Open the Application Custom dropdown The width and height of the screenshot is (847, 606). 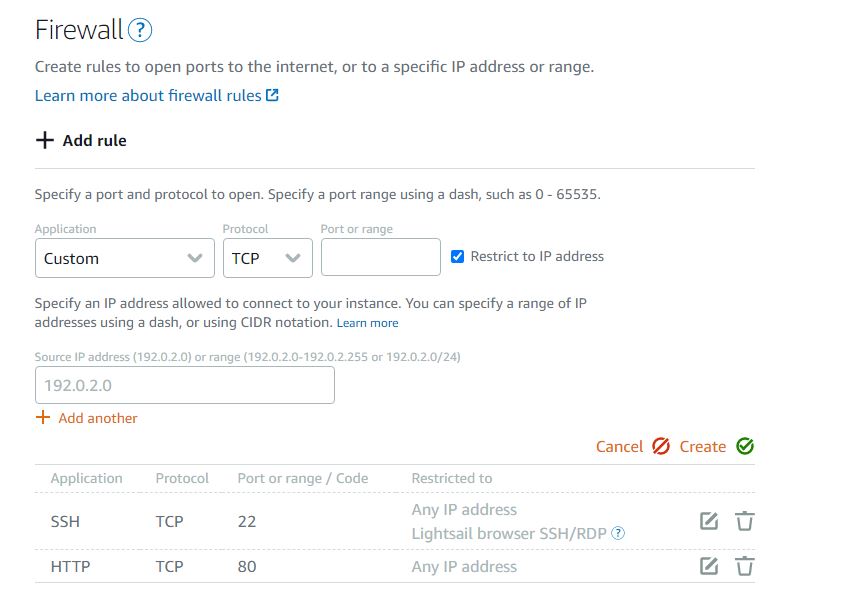(124, 258)
